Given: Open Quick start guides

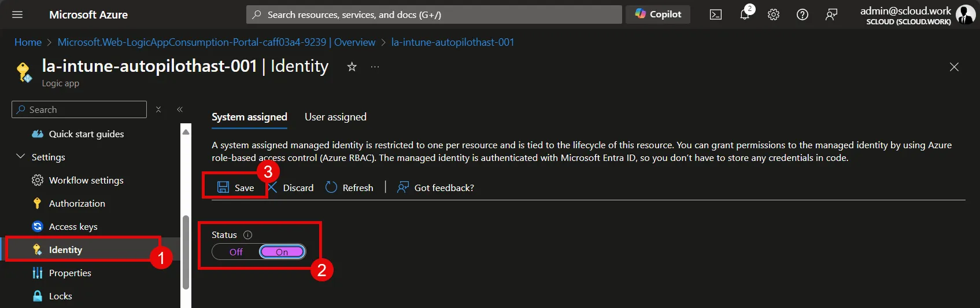Looking at the screenshot, I should pyautogui.click(x=86, y=134).
